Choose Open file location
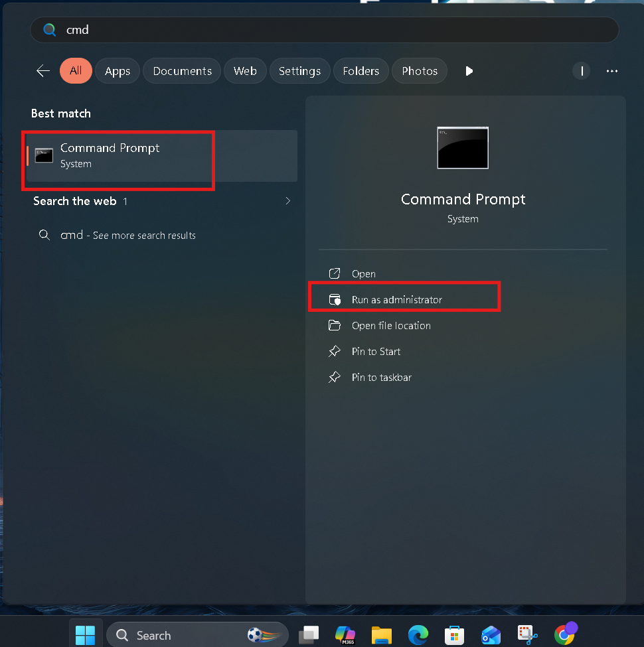This screenshot has height=647, width=644. (463, 326)
